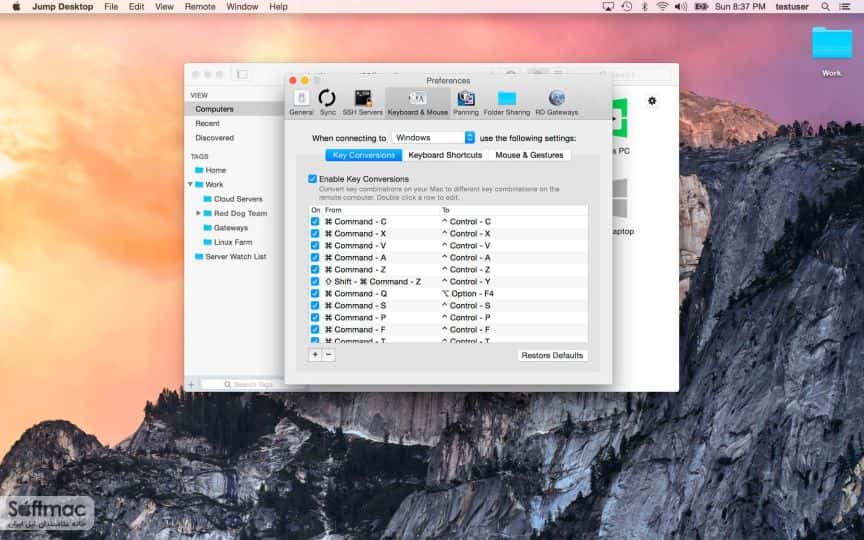Click the battery icon in menu bar

(701, 7)
